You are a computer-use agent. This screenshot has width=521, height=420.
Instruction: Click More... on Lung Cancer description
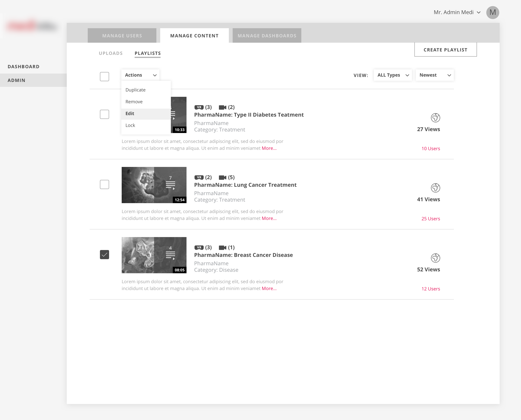269,218
